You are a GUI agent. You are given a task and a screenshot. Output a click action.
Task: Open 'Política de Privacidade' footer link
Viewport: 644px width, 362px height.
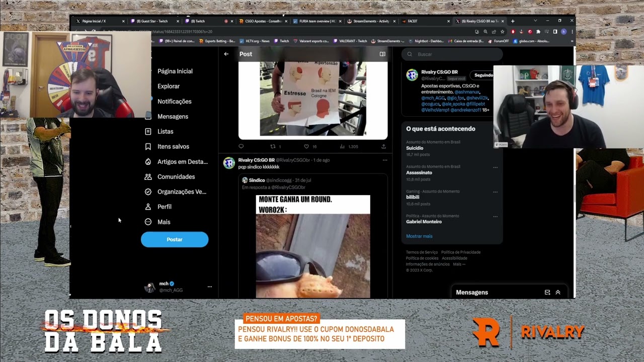(461, 252)
